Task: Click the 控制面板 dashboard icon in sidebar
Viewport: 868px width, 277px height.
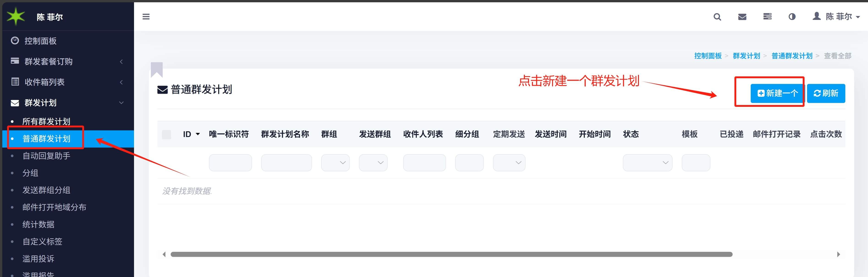Action: pos(15,41)
